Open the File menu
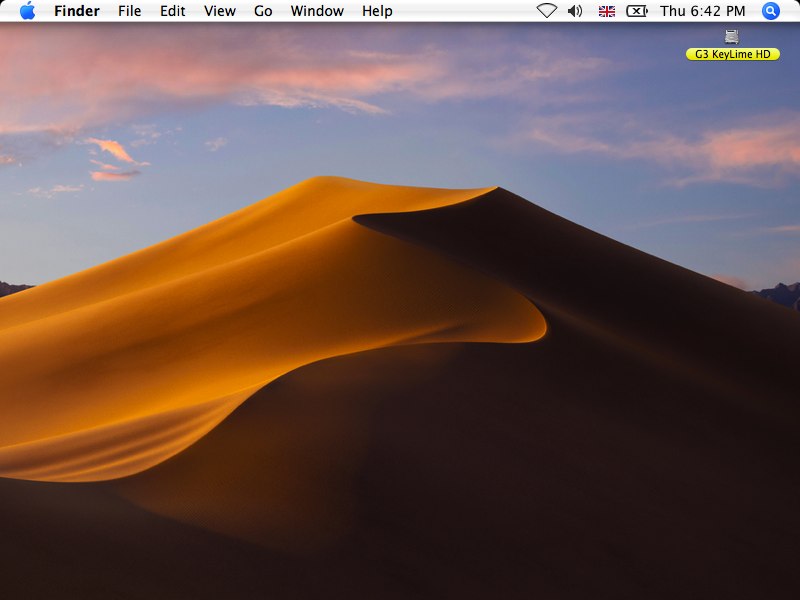 [129, 11]
